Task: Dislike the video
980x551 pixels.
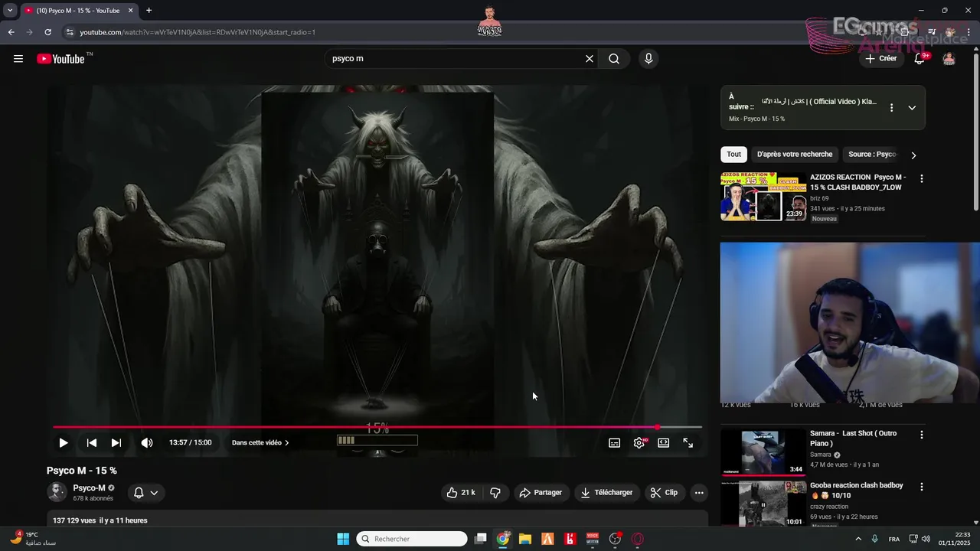Action: (x=495, y=493)
